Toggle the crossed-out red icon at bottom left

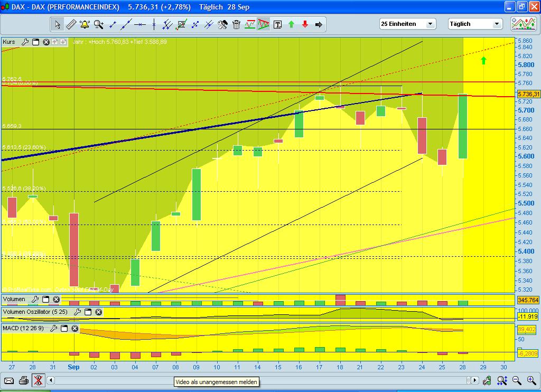(x=38, y=380)
